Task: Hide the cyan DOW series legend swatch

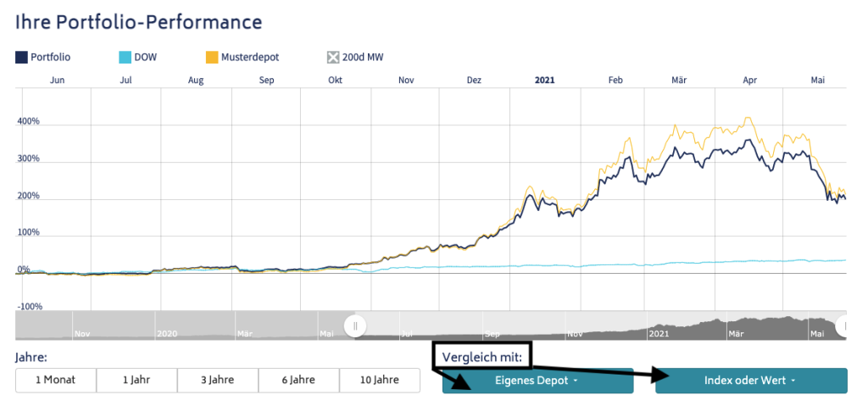Action: tap(125, 58)
